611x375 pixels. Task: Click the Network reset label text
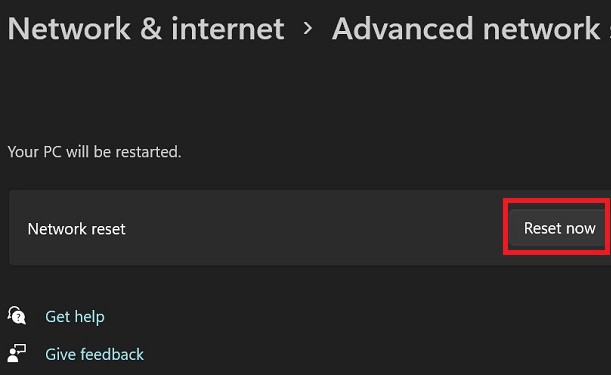tap(76, 229)
